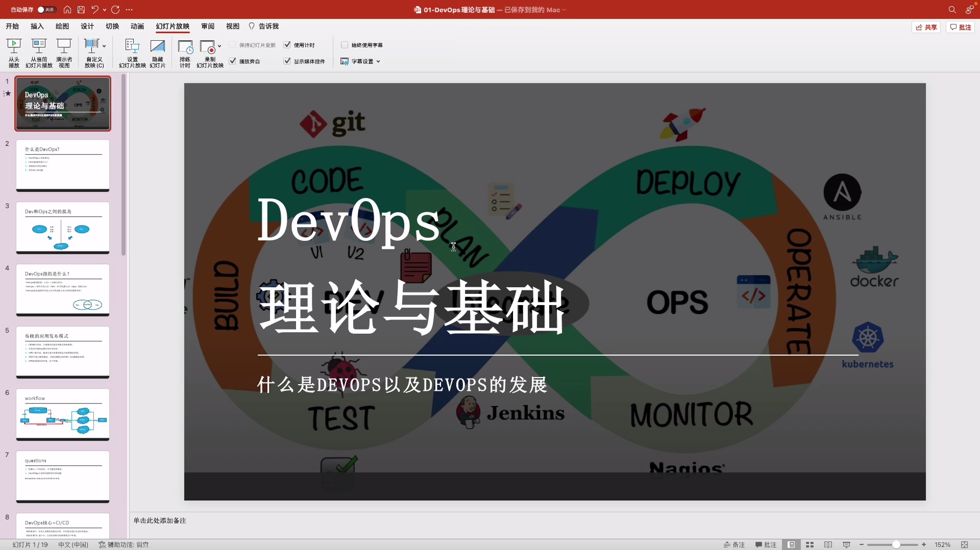Click the zoom slider handle in status bar
Image resolution: width=980 pixels, height=550 pixels.
(x=896, y=545)
